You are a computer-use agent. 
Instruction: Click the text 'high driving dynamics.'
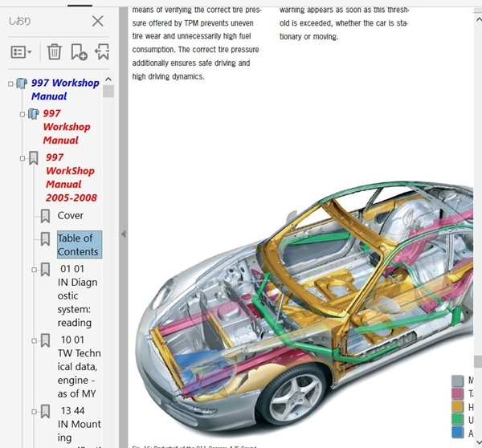(168, 76)
